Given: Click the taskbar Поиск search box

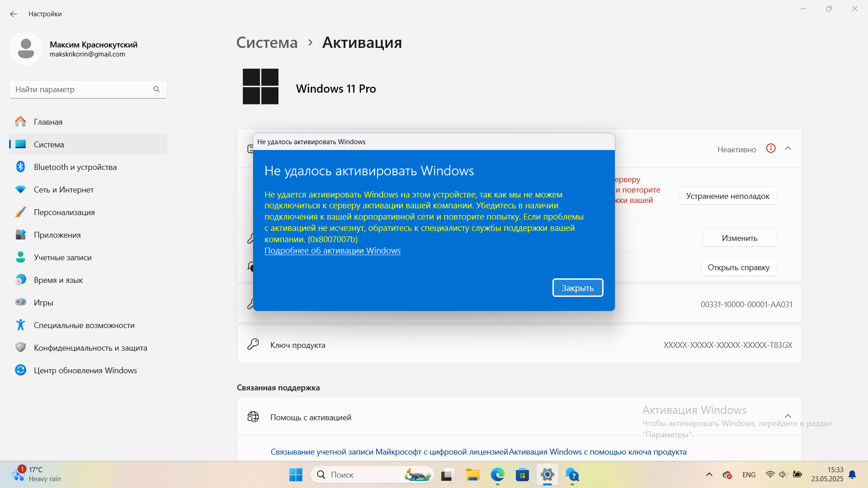Looking at the screenshot, I should click(x=372, y=475).
